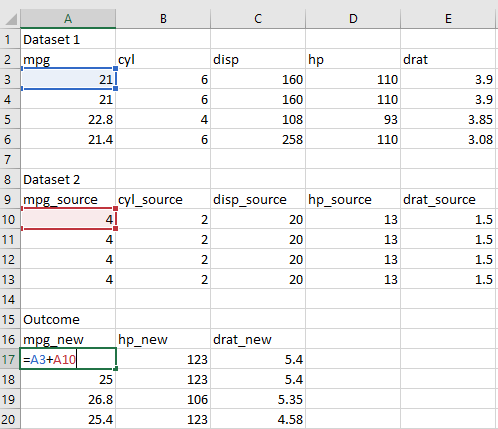Click cell B10 with value 2
The image size is (498, 429).
(x=163, y=219)
